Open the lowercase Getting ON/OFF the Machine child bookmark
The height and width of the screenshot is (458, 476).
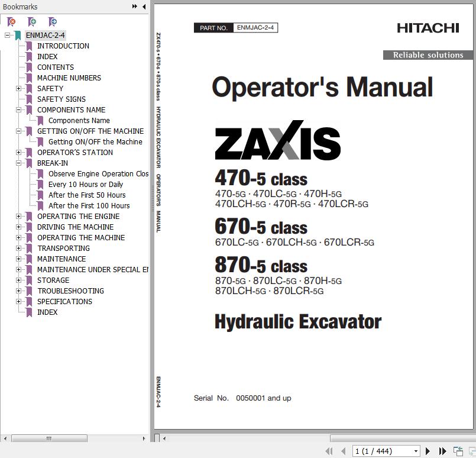click(95, 142)
